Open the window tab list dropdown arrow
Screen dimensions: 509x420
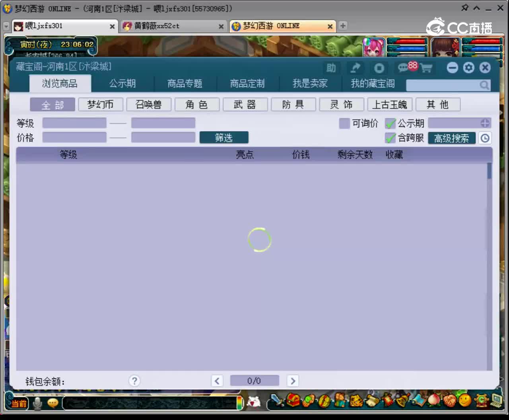pyautogui.click(x=6, y=26)
